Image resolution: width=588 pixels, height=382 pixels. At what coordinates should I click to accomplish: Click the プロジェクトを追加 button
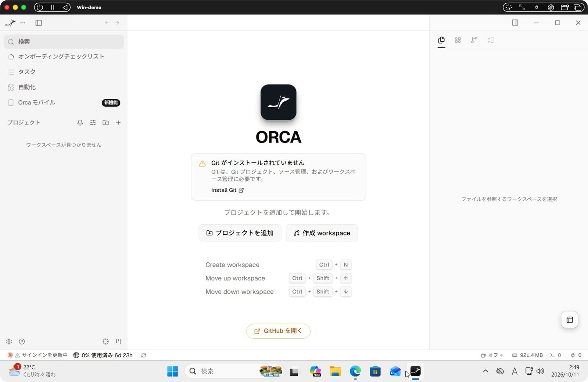[240, 233]
